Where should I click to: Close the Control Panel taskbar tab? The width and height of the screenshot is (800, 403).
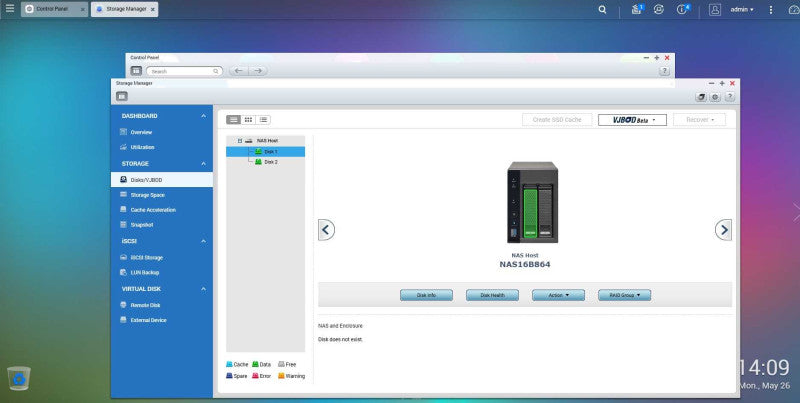(83, 10)
